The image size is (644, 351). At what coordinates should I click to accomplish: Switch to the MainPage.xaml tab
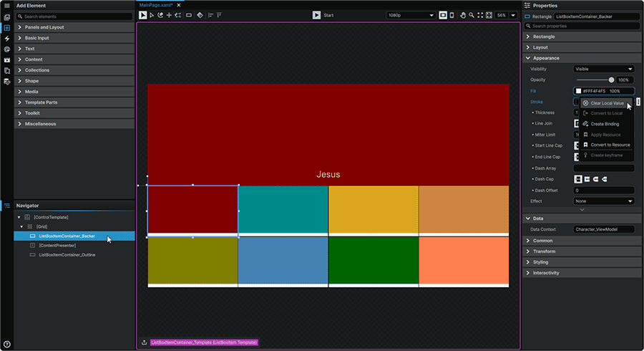pos(156,5)
